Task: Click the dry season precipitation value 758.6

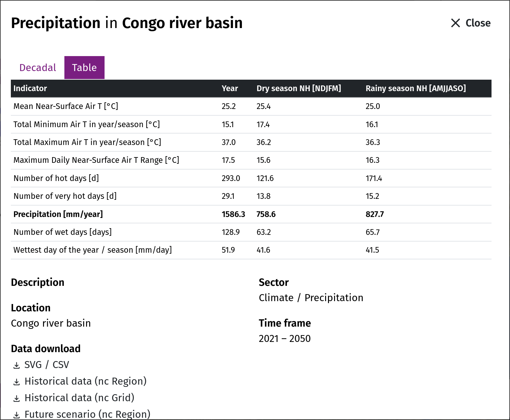Action: tap(266, 214)
